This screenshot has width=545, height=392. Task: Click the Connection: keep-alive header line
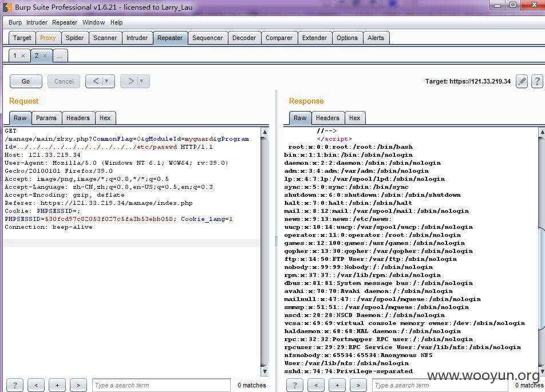(49, 227)
